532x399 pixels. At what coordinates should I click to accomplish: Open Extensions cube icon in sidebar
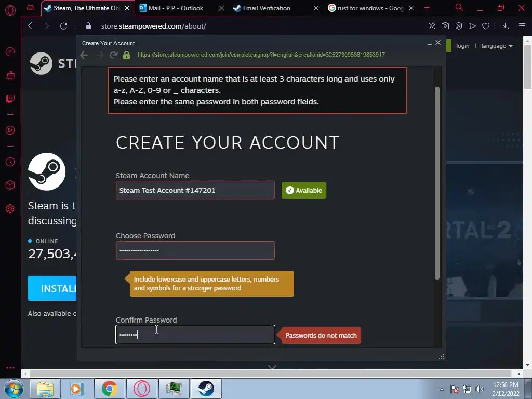[x=10, y=185]
